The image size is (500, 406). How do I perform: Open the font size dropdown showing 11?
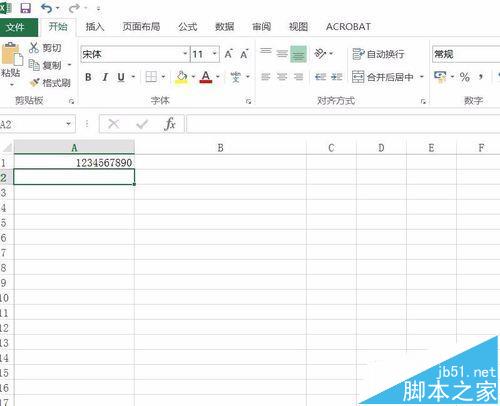pos(215,54)
